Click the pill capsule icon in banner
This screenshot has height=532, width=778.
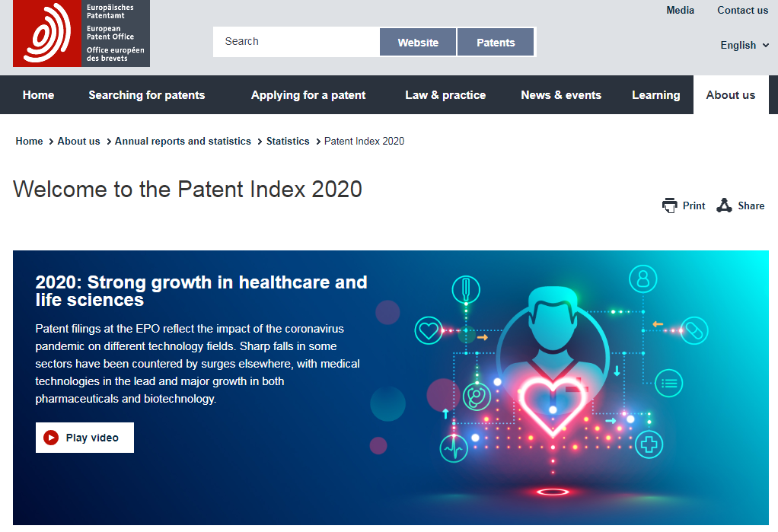point(694,330)
